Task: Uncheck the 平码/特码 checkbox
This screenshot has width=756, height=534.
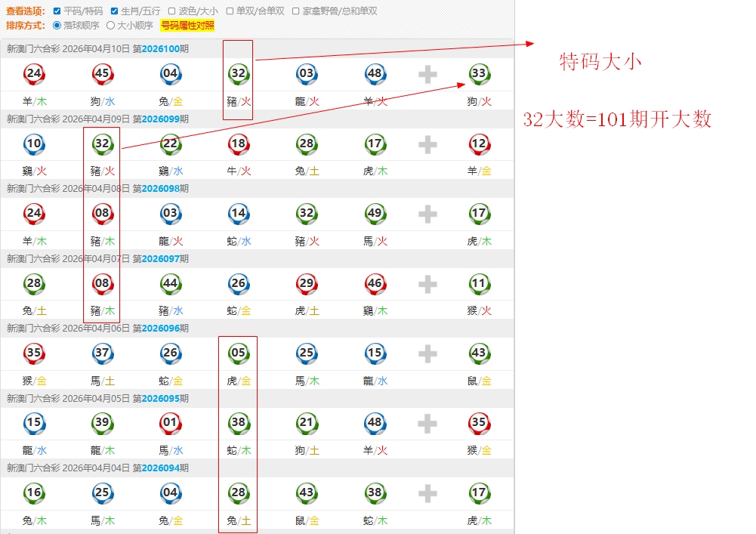Action: pos(57,11)
